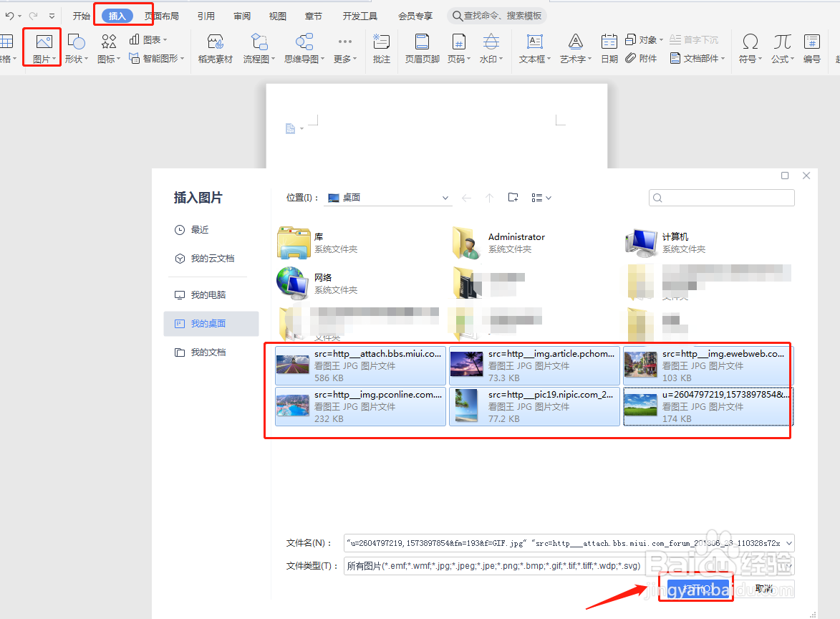This screenshot has width=840, height=619.
Task: Switch to the 开始 tab
Action: click(82, 16)
